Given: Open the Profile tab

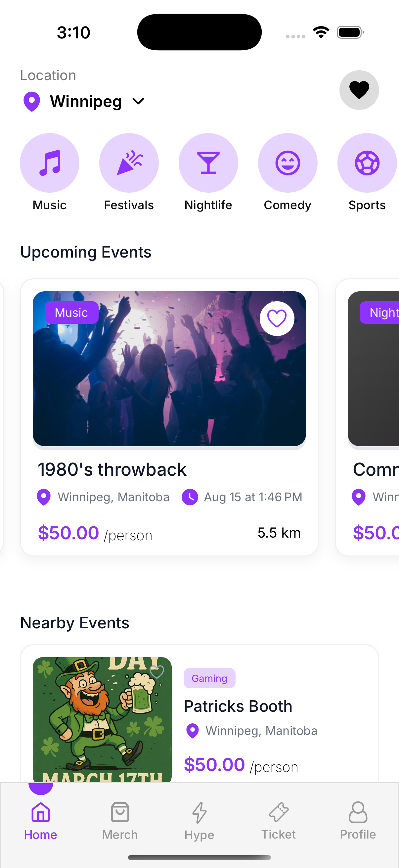Looking at the screenshot, I should tap(358, 820).
